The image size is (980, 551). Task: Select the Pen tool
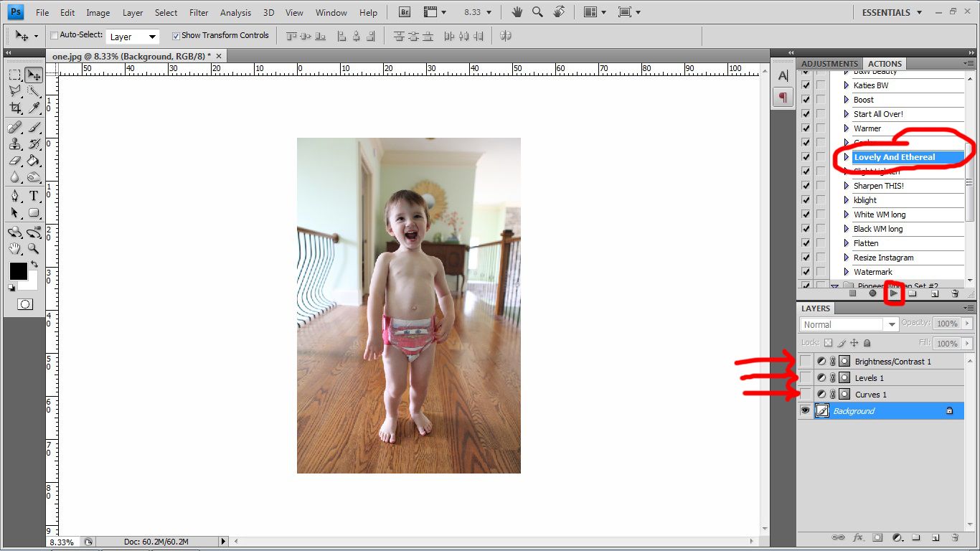click(15, 196)
